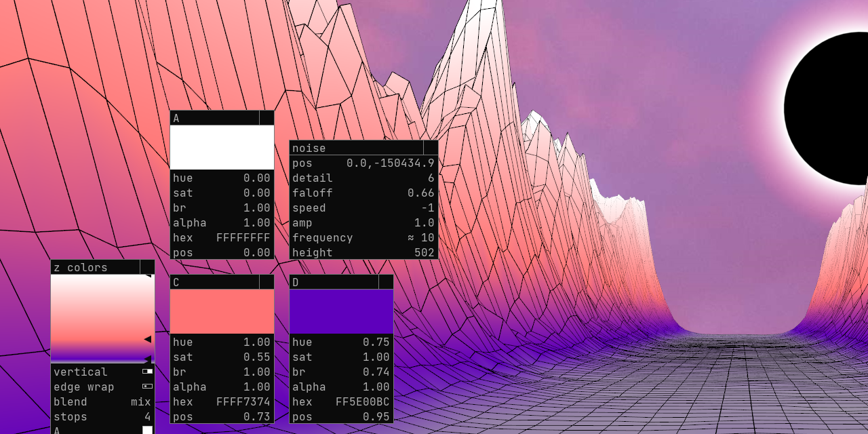Image resolution: width=868 pixels, height=434 pixels.
Task: Click the D panel header corner box
Action: pyautogui.click(x=386, y=282)
